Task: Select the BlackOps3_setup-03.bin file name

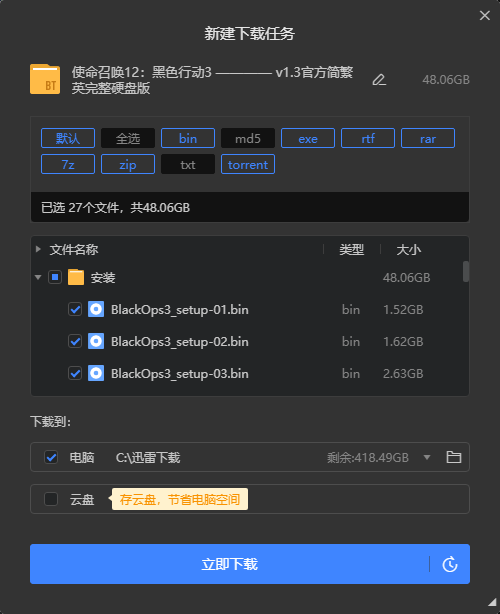Action: click(x=180, y=374)
